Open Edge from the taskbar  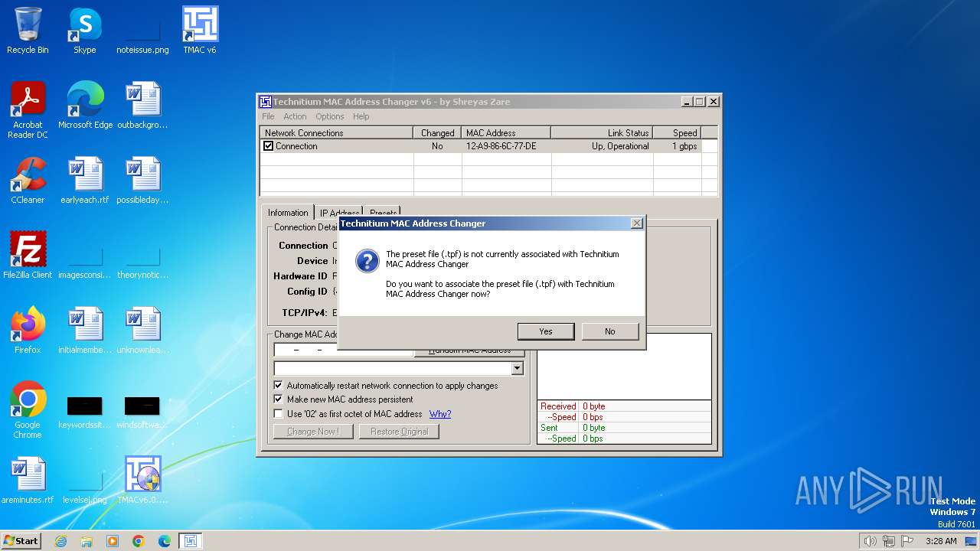(x=165, y=541)
